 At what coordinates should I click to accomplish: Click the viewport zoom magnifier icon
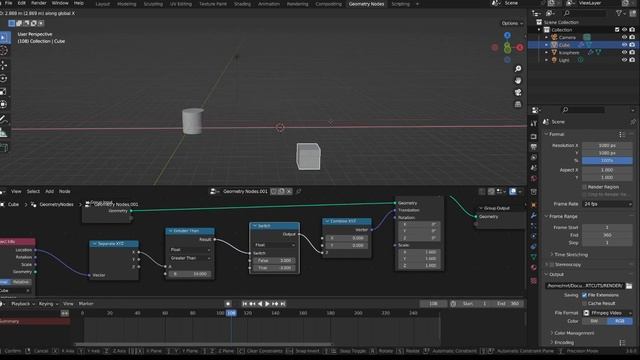(x=518, y=69)
